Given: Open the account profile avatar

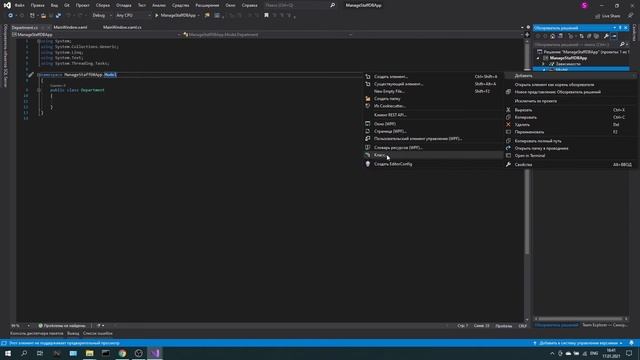Looking at the screenshot, I should (584, 5).
